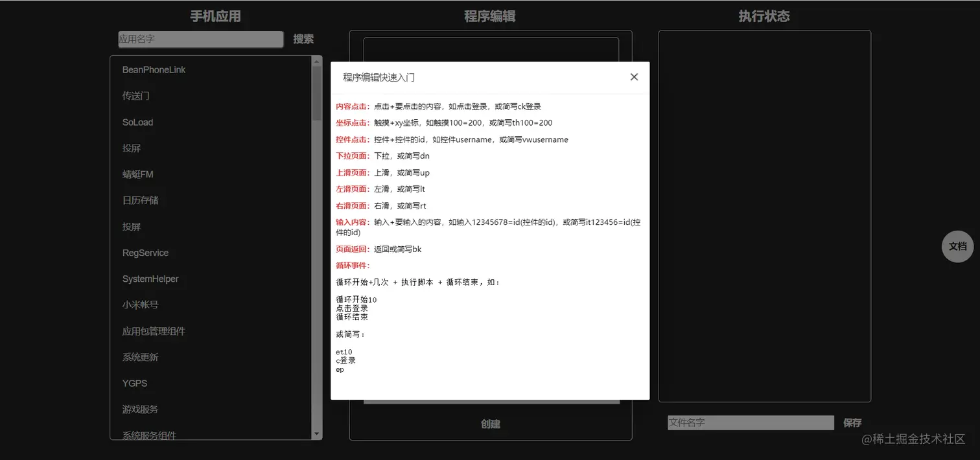Click the et10 shorthand example line
Screen dimensions: 980x460
(x=344, y=352)
